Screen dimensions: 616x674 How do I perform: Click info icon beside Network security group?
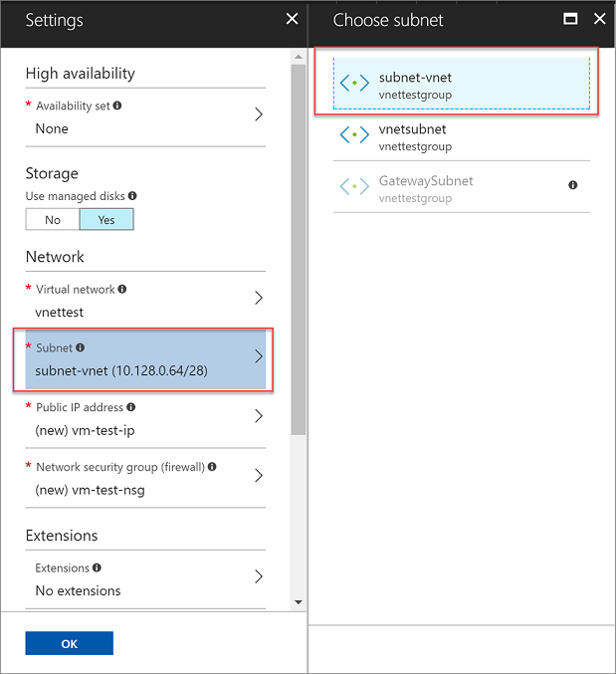click(x=212, y=466)
